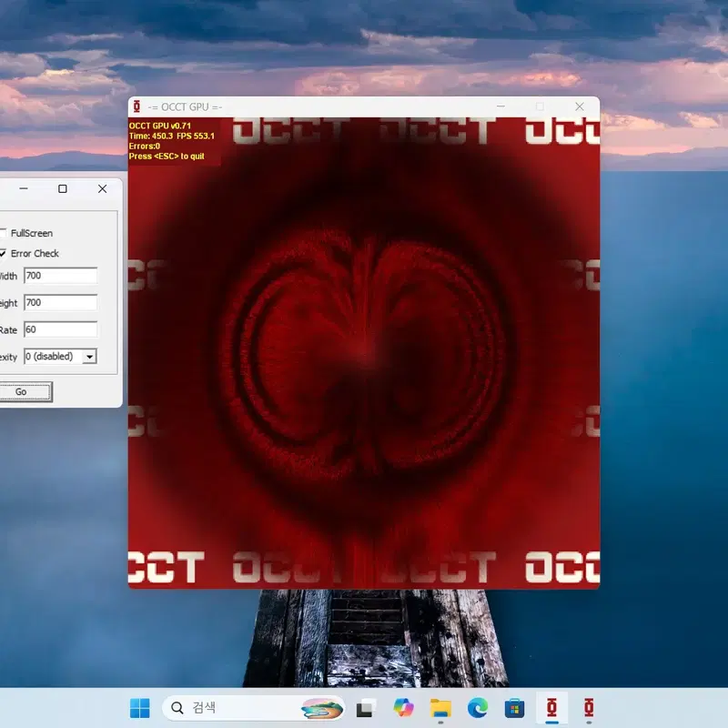Open the Windows Start menu
The width and height of the screenshot is (728, 728).
(x=140, y=708)
